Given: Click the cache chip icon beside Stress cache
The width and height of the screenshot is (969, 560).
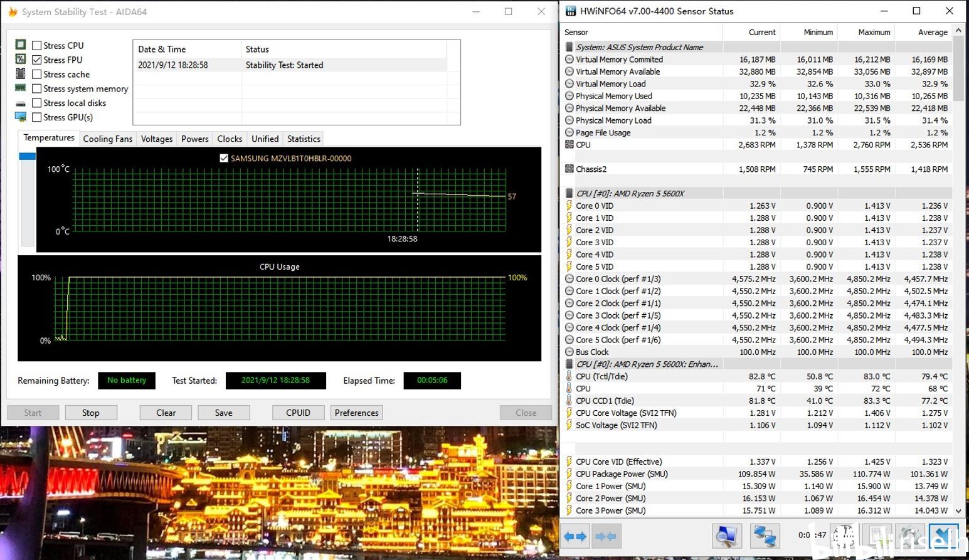Looking at the screenshot, I should 21,73.
